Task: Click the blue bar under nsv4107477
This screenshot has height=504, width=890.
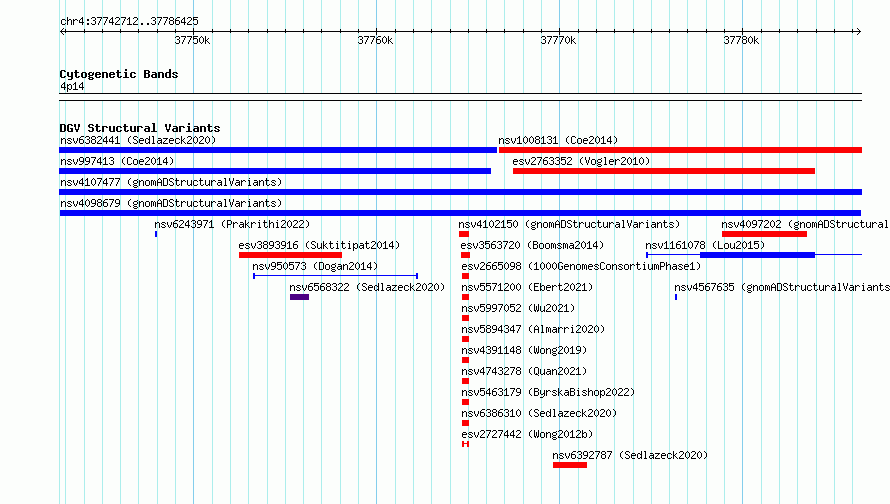Action: pyautogui.click(x=461, y=192)
